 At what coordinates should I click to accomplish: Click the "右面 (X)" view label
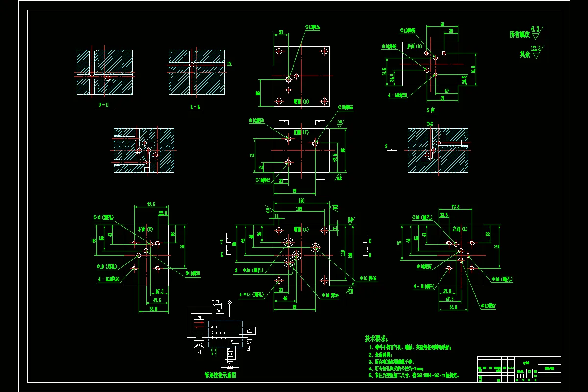click(x=146, y=229)
